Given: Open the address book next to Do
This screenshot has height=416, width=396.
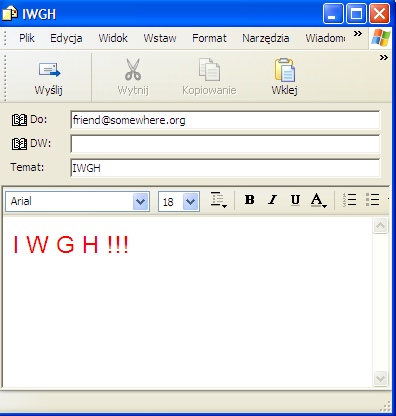Looking at the screenshot, I should 19,120.
